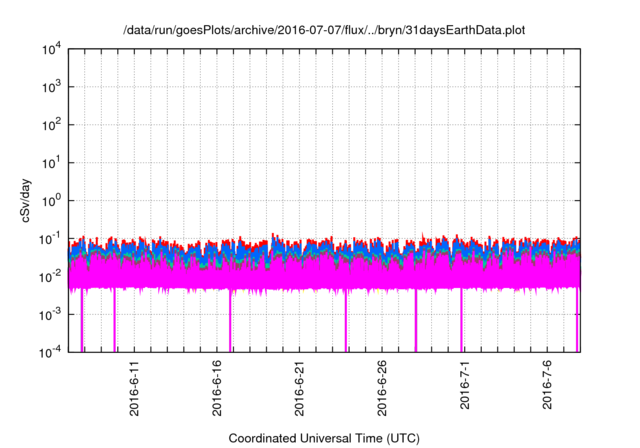Click the 2016-6-11 date tick label

pos(134,388)
